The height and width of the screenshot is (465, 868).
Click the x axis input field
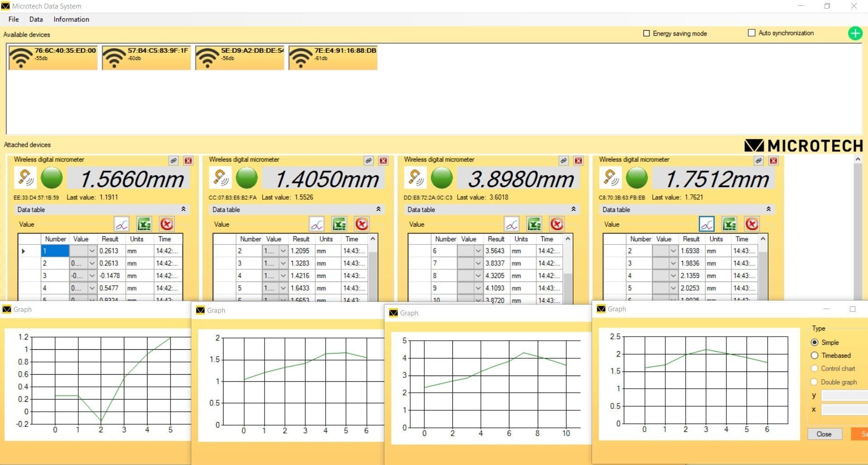[x=844, y=410]
